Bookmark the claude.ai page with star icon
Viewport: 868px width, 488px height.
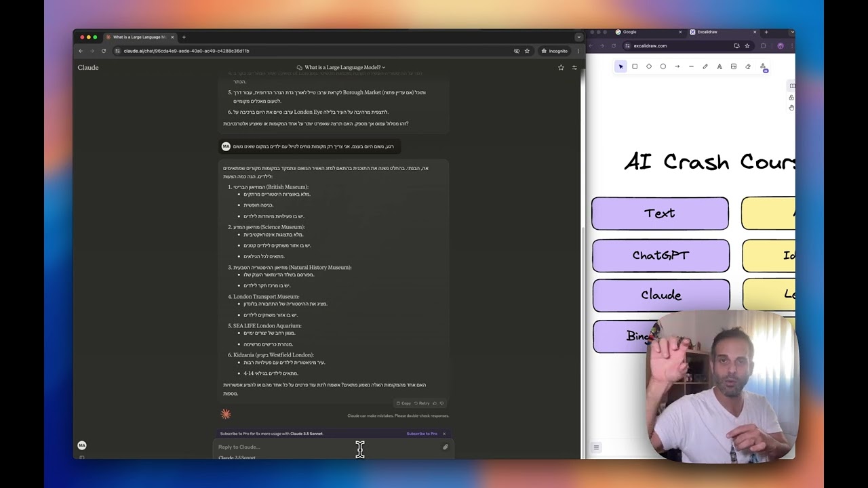[527, 51]
